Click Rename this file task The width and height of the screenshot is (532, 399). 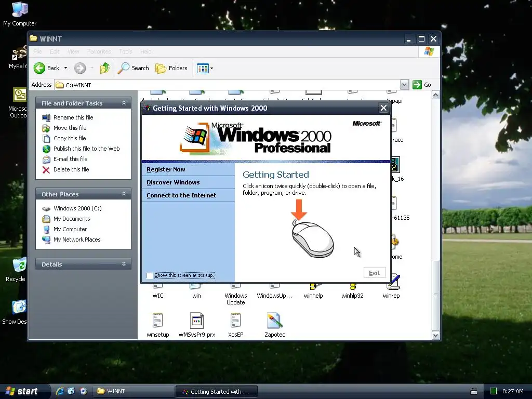[x=73, y=117]
